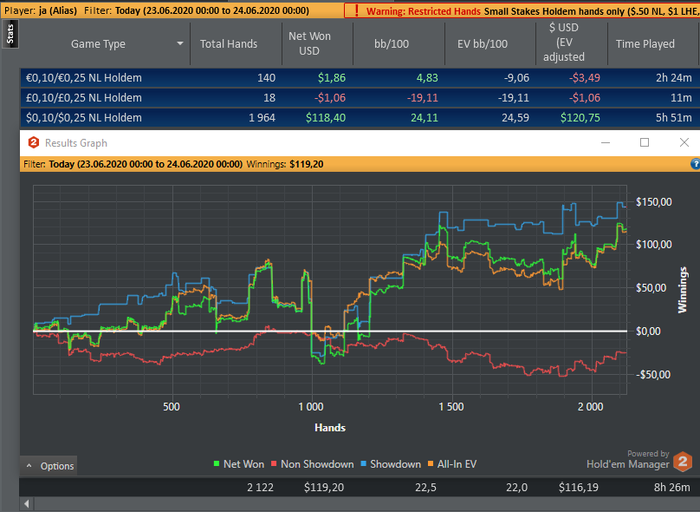Click the Player: ja (Alias) label
Image resolution: width=700 pixels, height=512 pixels.
(41, 10)
